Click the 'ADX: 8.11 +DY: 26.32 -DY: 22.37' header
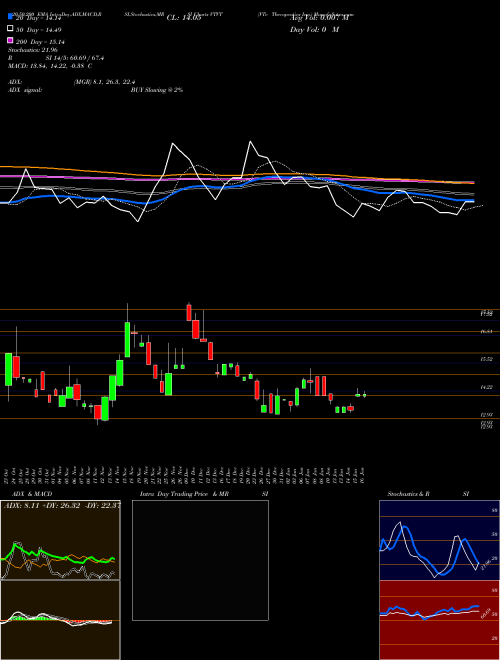 (62, 506)
